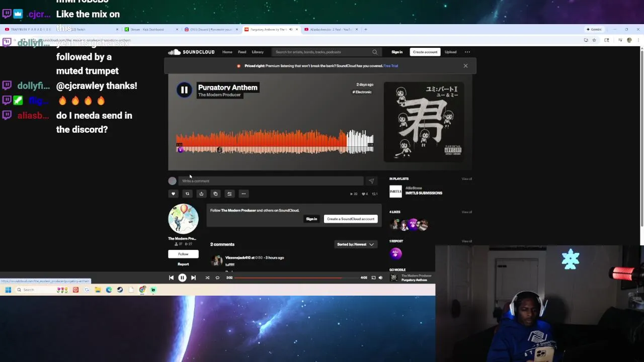Go to SoundCloud Home
This screenshot has width=644, height=362.
(227, 52)
